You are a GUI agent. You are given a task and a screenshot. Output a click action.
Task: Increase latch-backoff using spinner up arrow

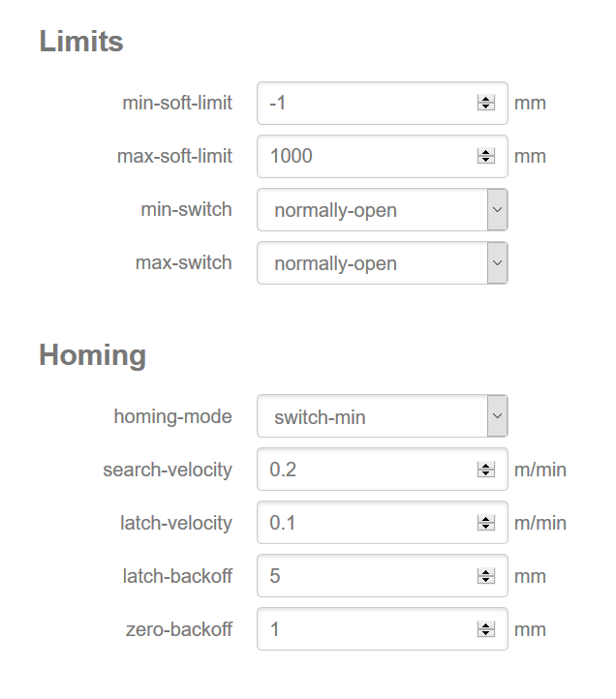pyautogui.click(x=486, y=572)
